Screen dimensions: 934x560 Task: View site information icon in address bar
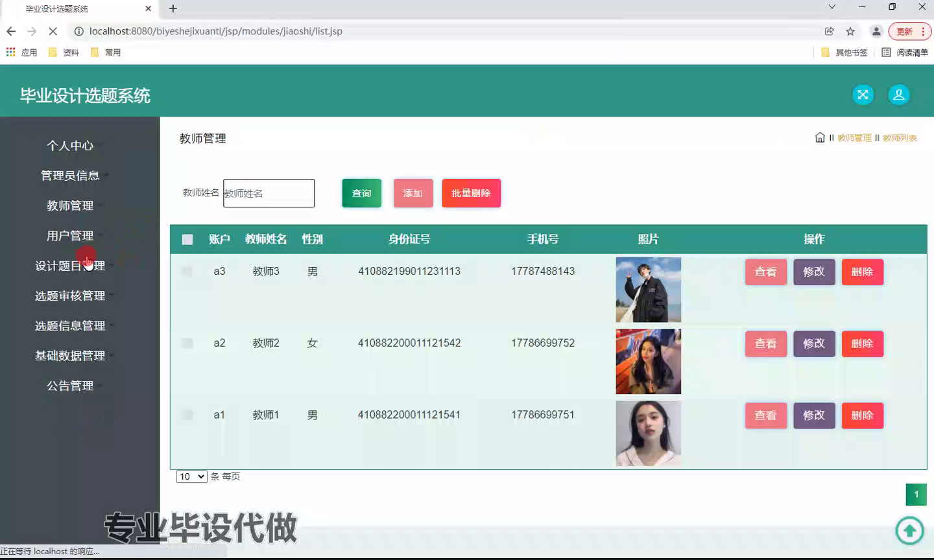(x=78, y=31)
